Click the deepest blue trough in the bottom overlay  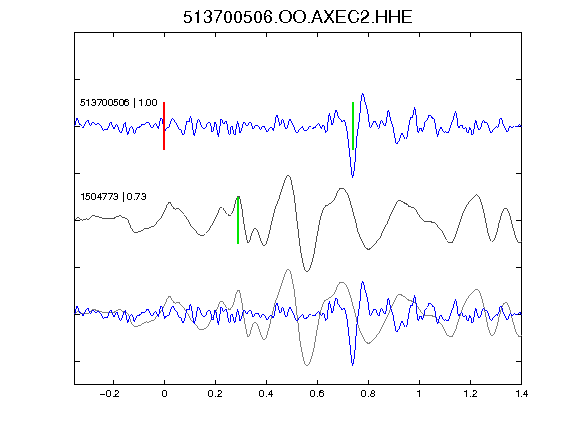click(353, 365)
